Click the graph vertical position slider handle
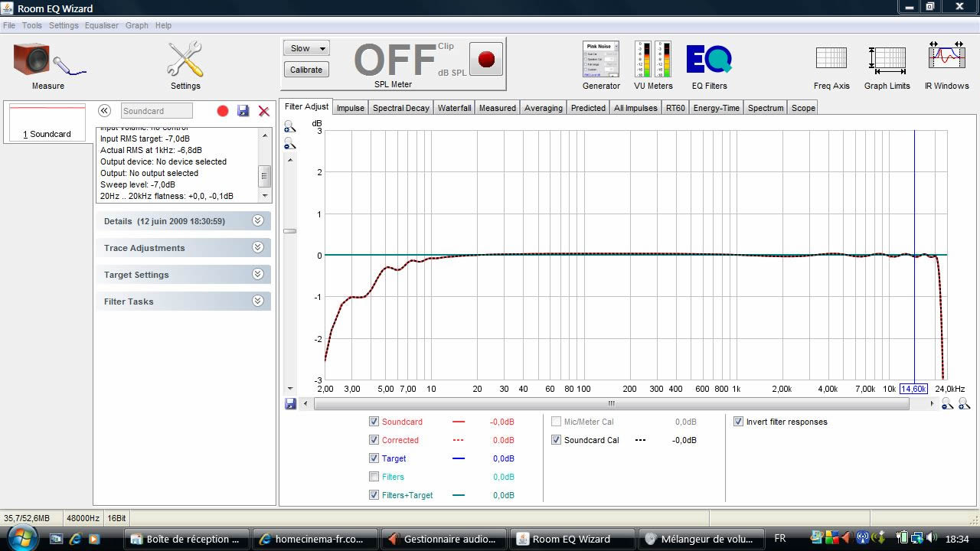 click(x=289, y=231)
